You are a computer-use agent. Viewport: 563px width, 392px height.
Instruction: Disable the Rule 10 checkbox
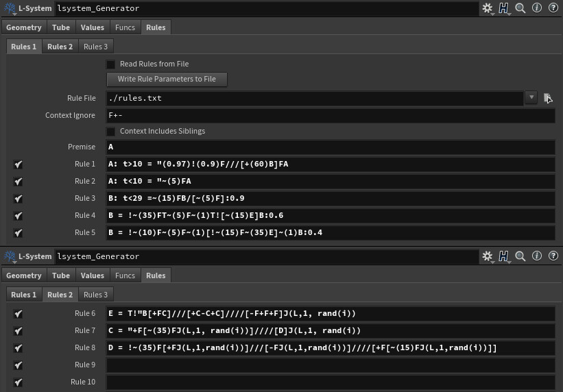pos(18,382)
